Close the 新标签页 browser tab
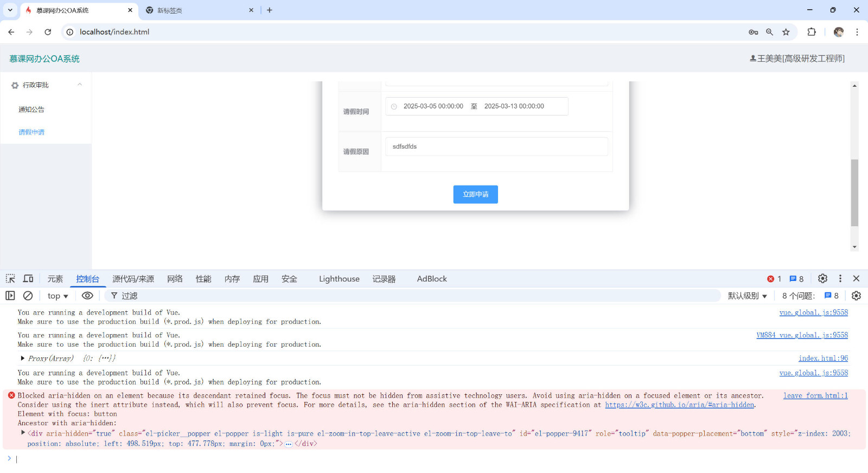868x473 pixels. pos(251,10)
